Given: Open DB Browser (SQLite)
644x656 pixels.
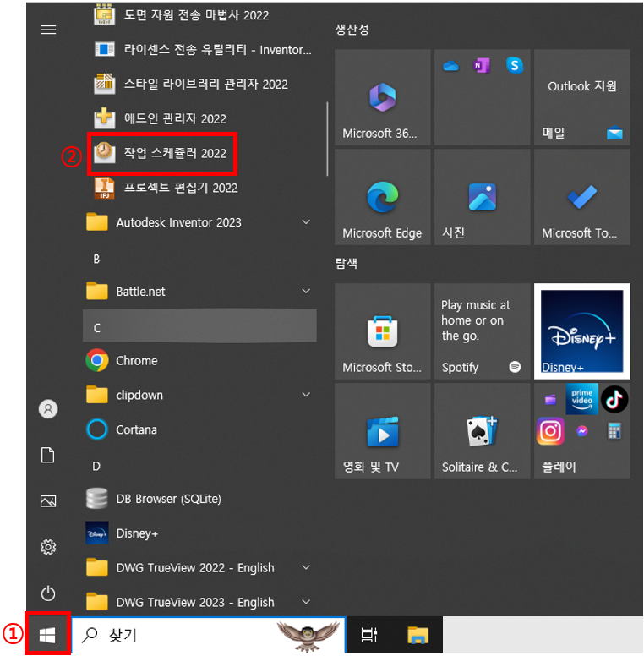Looking at the screenshot, I should [x=199, y=499].
